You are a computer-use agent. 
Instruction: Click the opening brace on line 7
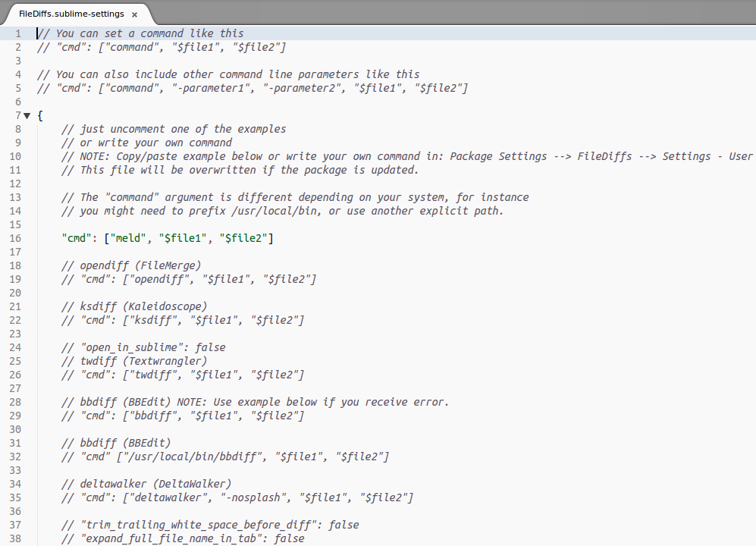40,116
